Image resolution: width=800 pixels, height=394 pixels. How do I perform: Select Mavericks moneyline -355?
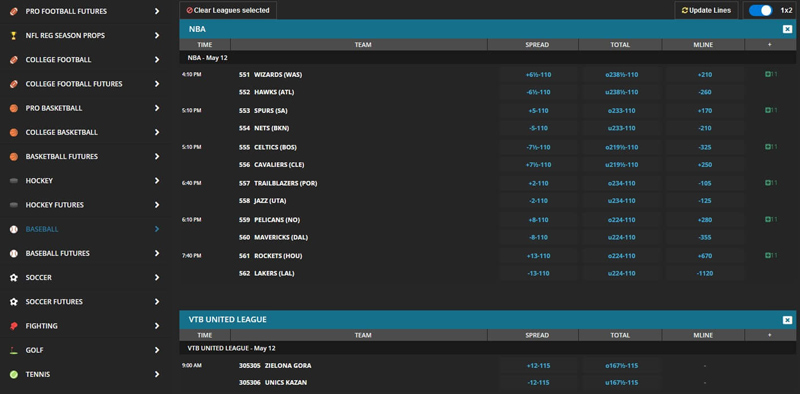(x=705, y=237)
